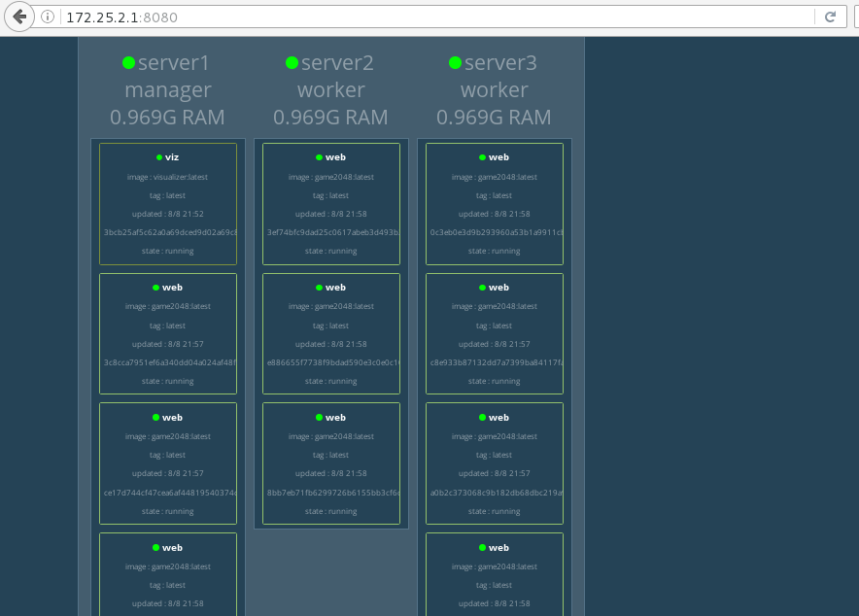The image size is (859, 616).
Task: Click web title above ID c8e933b87132
Action: 498,288
